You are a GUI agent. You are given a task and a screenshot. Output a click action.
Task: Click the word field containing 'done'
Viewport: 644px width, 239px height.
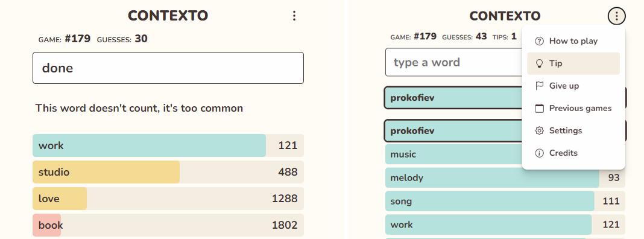click(168, 68)
